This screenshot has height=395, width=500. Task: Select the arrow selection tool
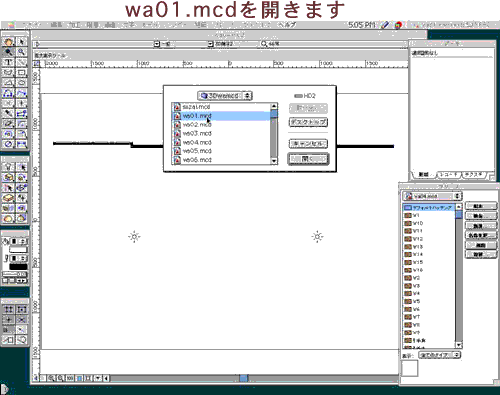[x=22, y=42]
